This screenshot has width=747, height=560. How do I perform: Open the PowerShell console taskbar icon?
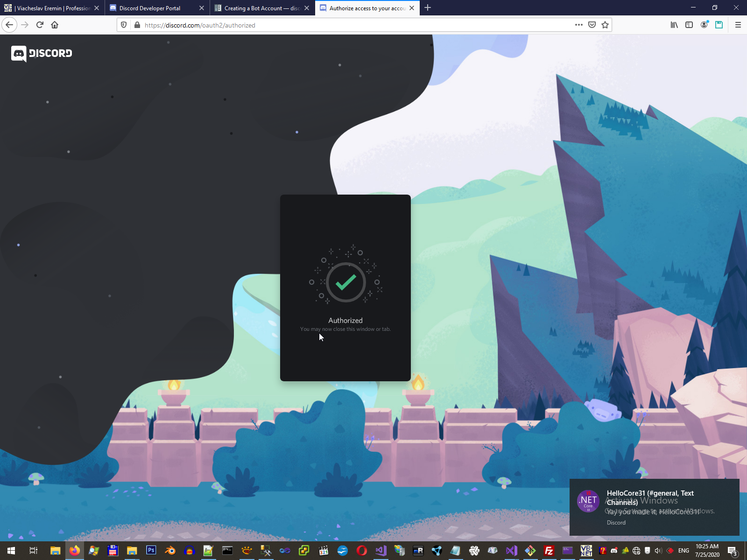tap(568, 551)
